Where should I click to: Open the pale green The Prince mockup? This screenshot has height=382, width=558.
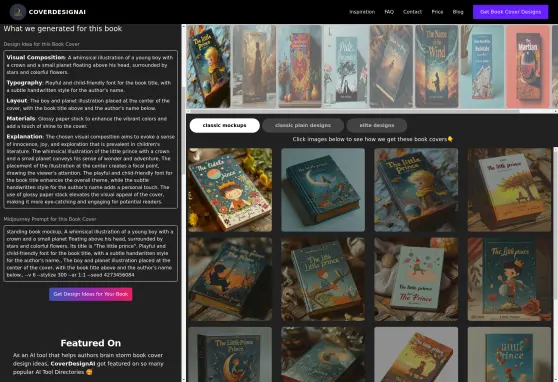(416, 279)
